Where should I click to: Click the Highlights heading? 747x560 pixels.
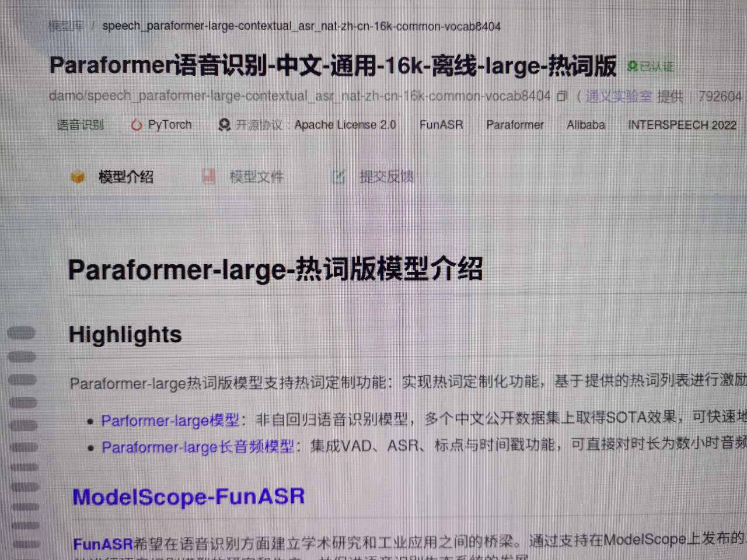click(x=125, y=335)
